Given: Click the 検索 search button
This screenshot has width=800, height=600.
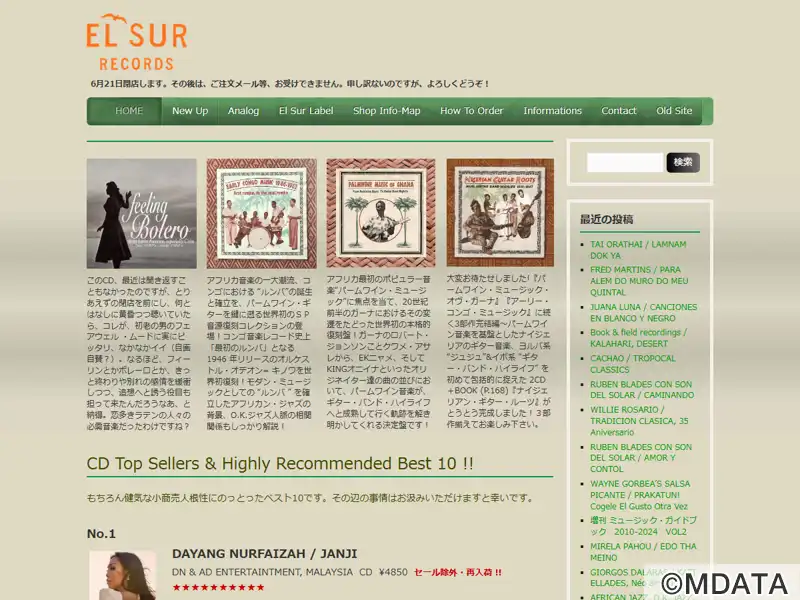Looking at the screenshot, I should (683, 163).
